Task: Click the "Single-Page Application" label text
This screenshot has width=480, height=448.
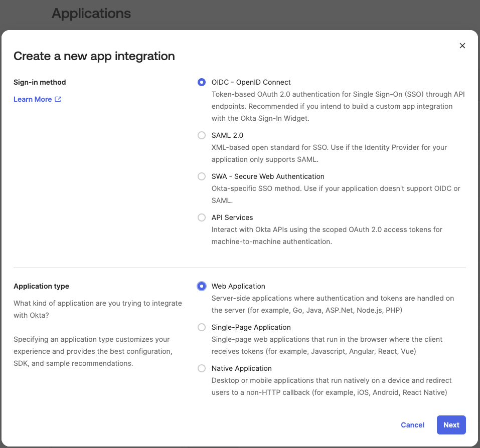Action: [x=251, y=327]
